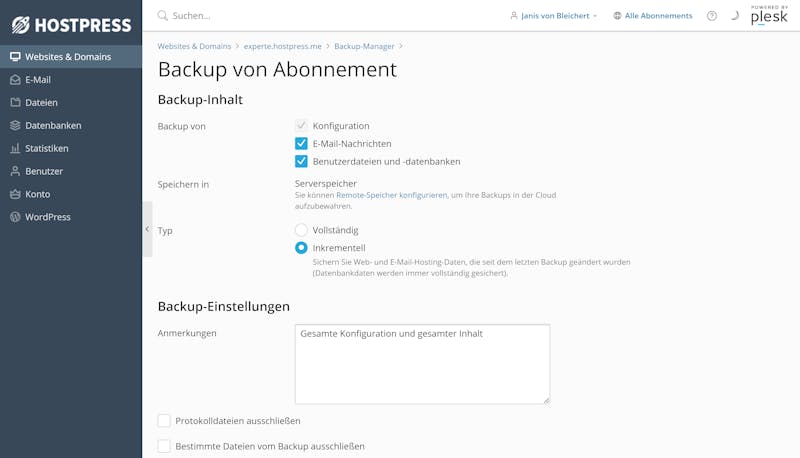
Task: Click the globe icon beside Alle Abonnements
Action: pyautogui.click(x=617, y=16)
